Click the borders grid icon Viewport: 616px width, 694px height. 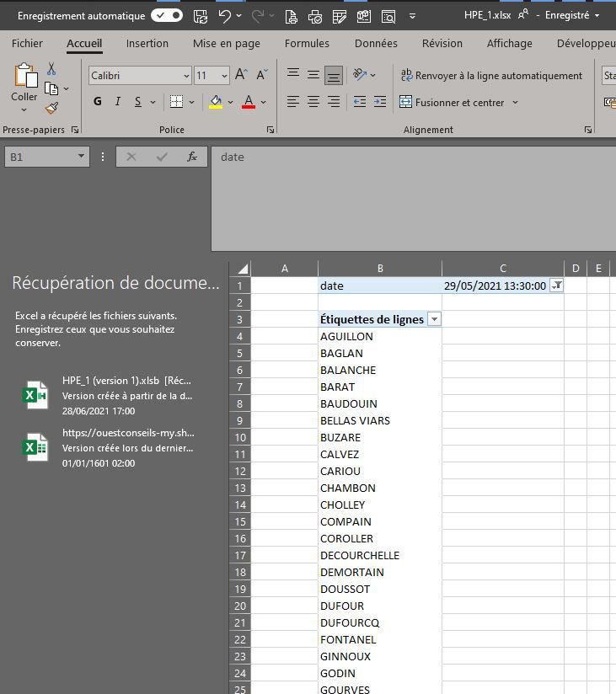pos(176,102)
